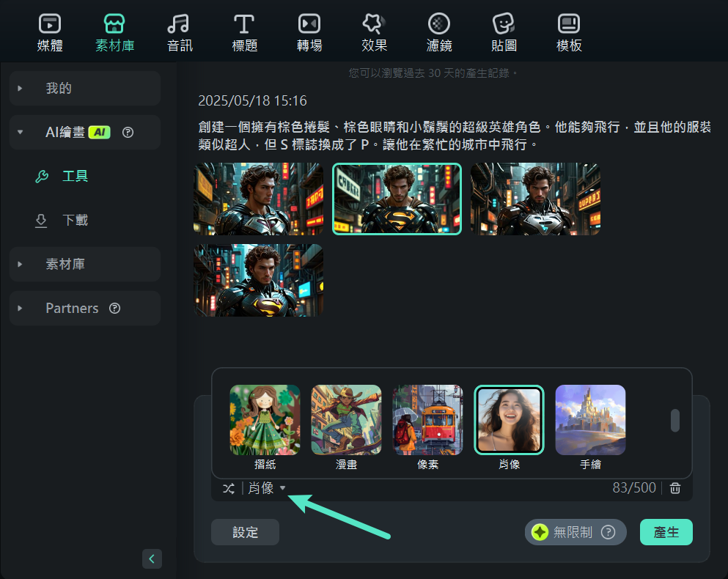Collapse the AI繪畫 section
This screenshot has width=728, height=579.
pyautogui.click(x=20, y=133)
